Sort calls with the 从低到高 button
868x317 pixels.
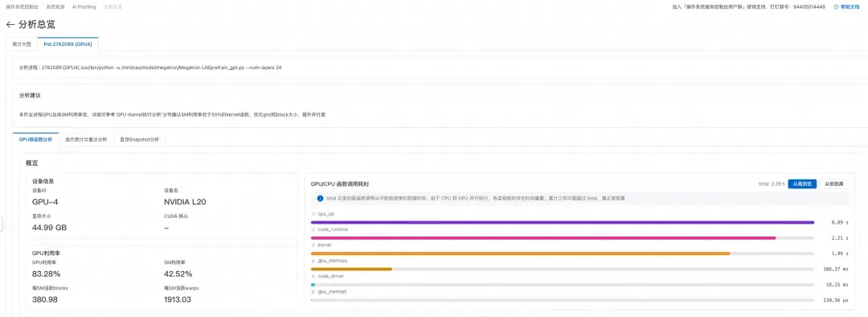(833, 184)
